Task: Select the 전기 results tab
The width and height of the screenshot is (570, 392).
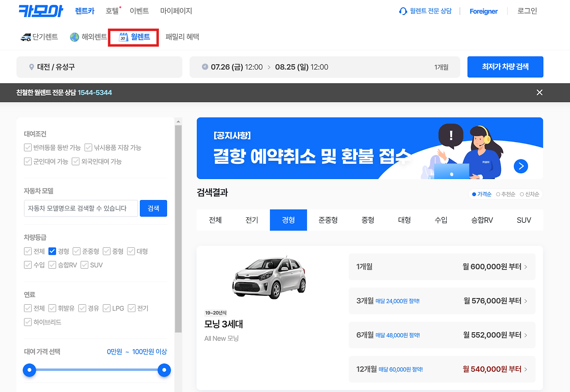Action: coord(252,220)
